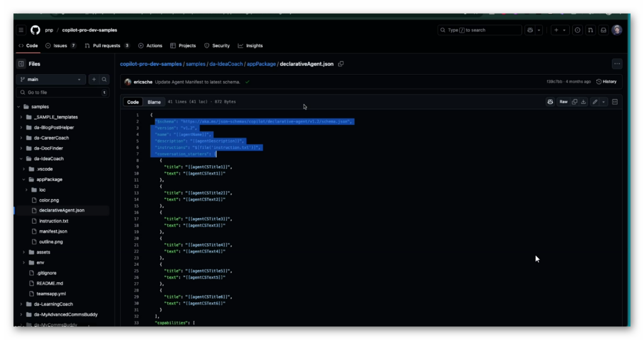Copy raw file contents icon

click(575, 102)
